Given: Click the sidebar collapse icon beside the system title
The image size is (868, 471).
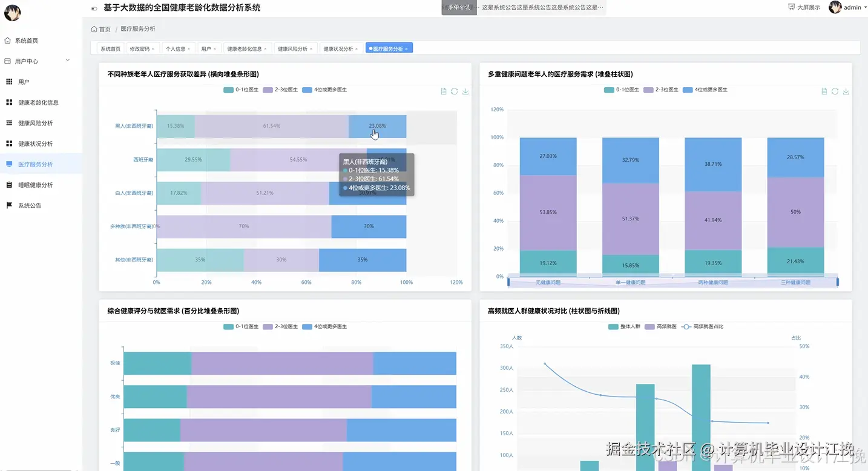Looking at the screenshot, I should click(x=94, y=8).
